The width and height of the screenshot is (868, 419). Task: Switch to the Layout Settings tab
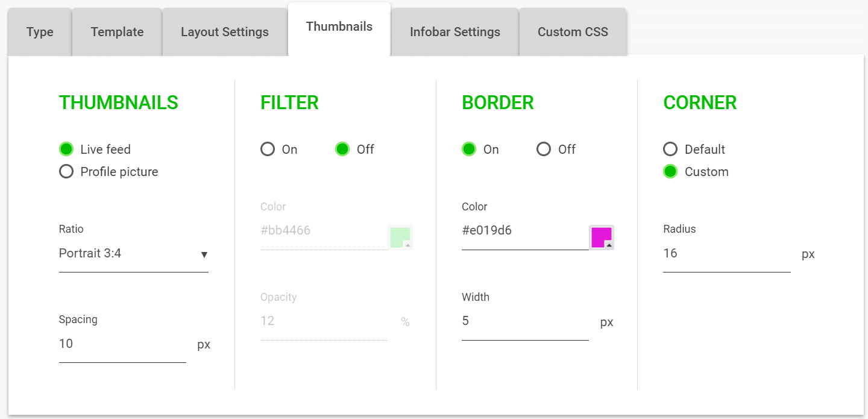[224, 32]
